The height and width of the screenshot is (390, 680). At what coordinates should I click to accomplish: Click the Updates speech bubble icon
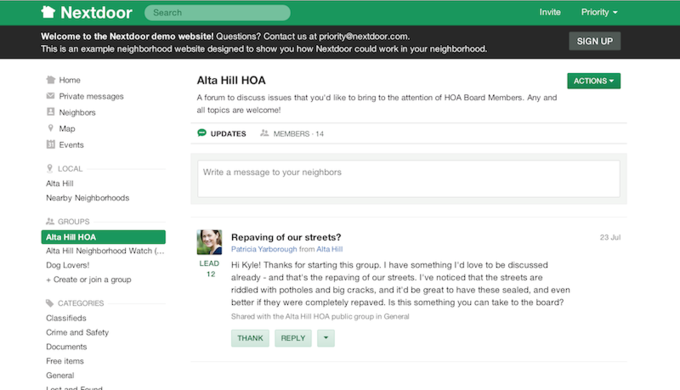click(202, 133)
